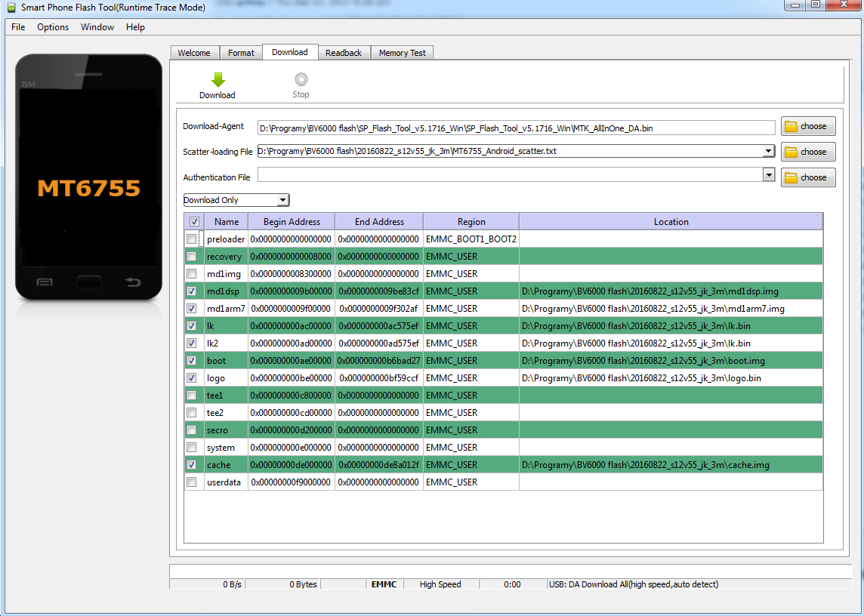Enable the preloader partition checkbox
Image resolution: width=864 pixels, height=616 pixels.
(x=192, y=239)
